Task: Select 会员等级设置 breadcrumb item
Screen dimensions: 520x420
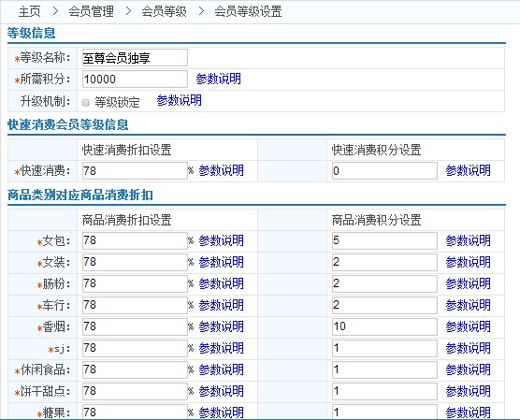Action: click(x=248, y=11)
